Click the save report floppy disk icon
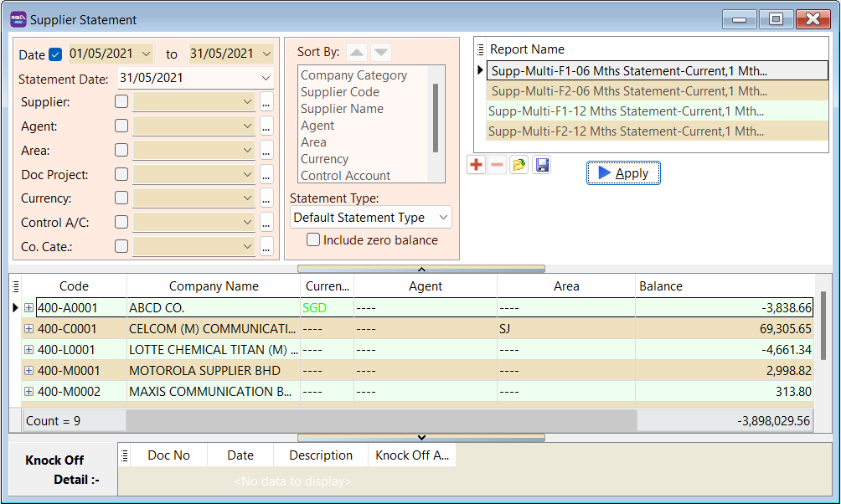 [541, 165]
